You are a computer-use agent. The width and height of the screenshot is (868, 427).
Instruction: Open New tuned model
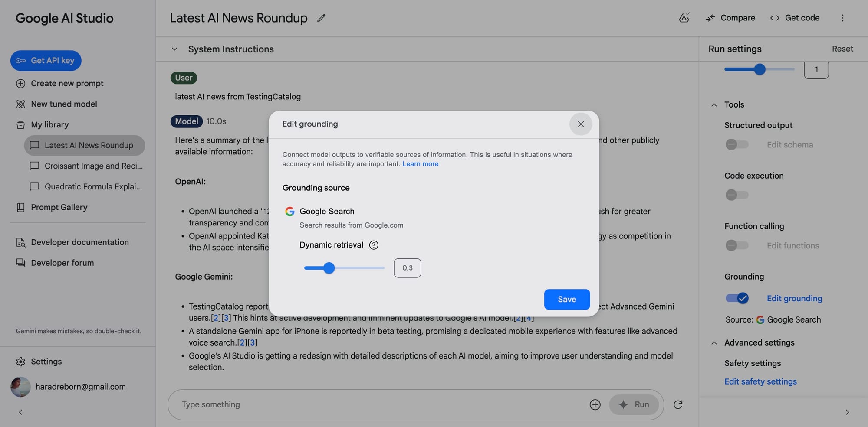(56, 104)
